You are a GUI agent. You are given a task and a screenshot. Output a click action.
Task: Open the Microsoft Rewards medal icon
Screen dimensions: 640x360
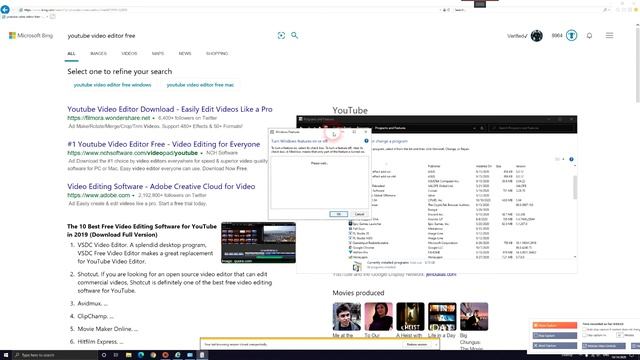(571, 36)
